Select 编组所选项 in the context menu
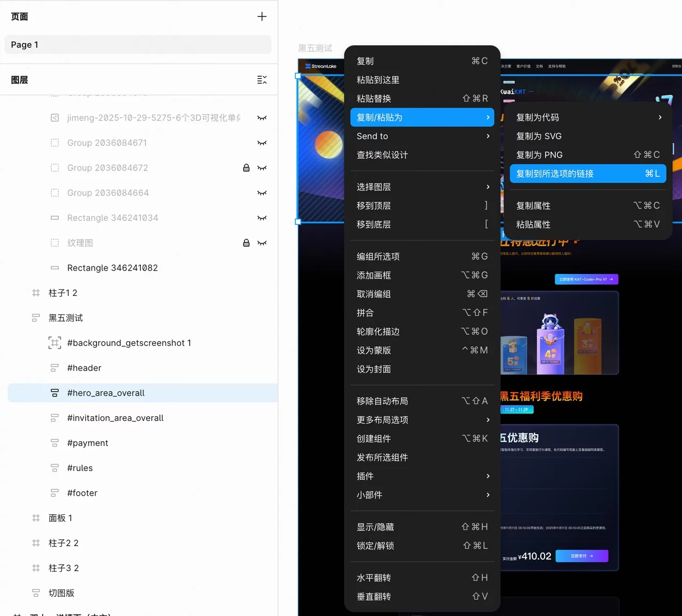The width and height of the screenshot is (682, 616). [x=422, y=256]
